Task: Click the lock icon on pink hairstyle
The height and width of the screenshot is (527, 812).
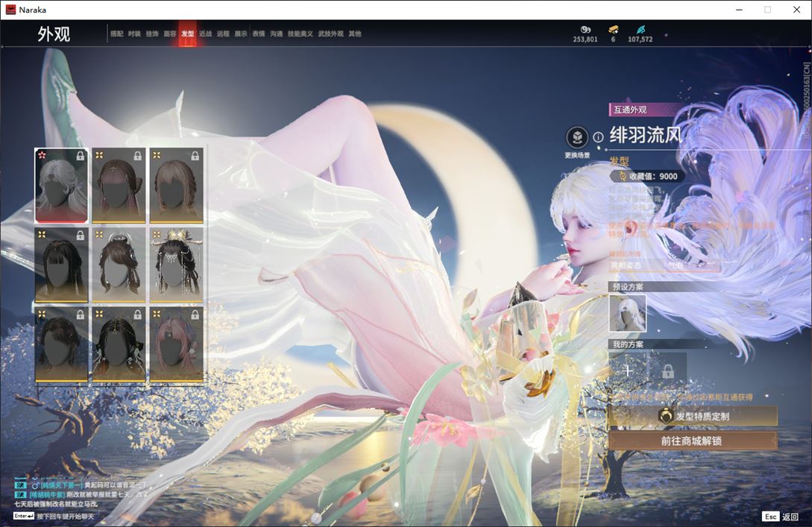Action: 195,315
